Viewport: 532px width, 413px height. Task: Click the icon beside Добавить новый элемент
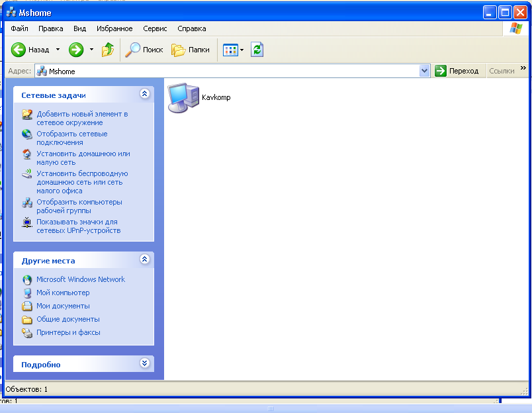point(27,115)
